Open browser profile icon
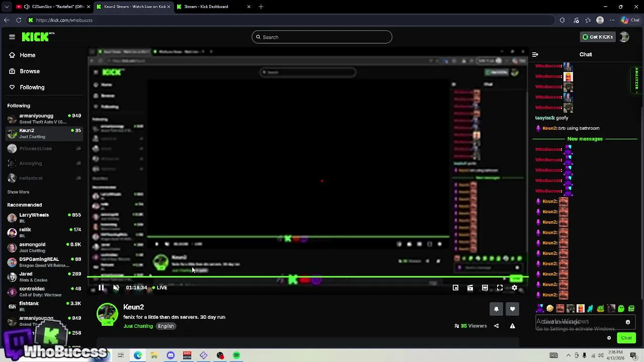This screenshot has height=362, width=644. coord(600,20)
